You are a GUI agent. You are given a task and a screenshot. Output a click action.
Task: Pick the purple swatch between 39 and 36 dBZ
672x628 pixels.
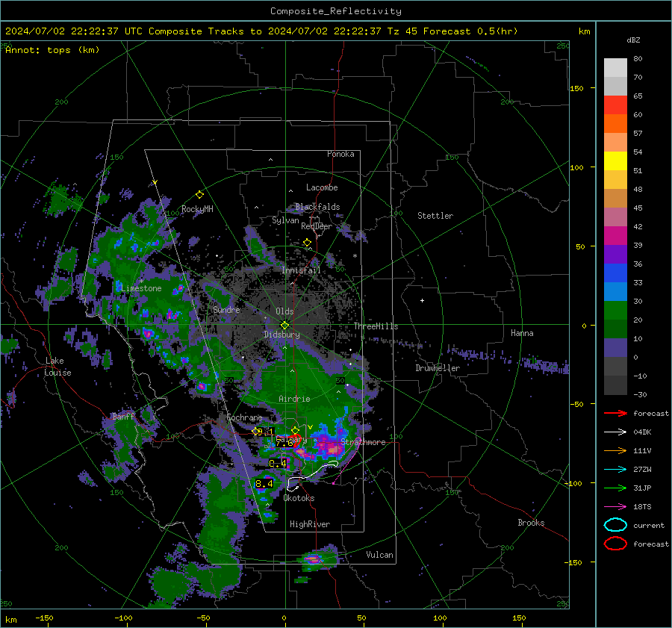[x=615, y=254]
